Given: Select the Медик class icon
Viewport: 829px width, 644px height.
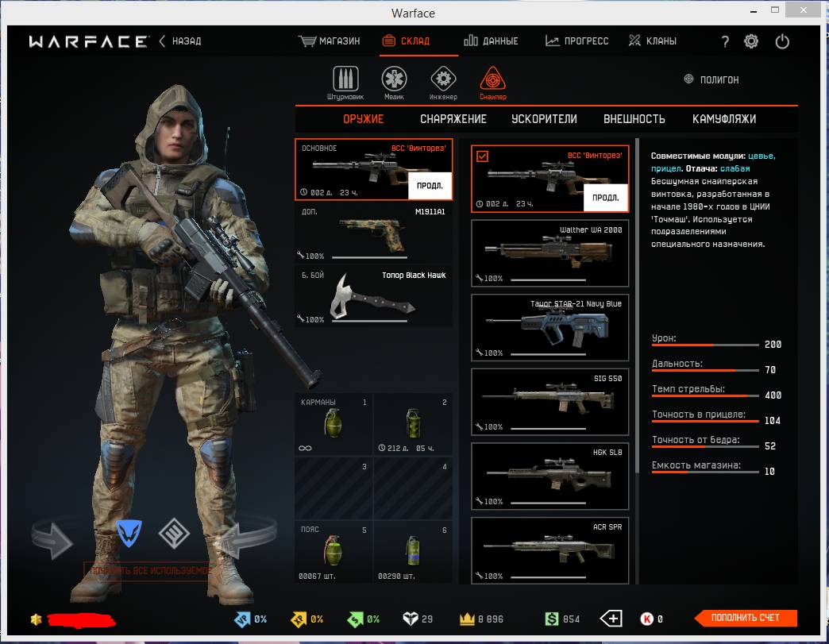Looking at the screenshot, I should 394,79.
